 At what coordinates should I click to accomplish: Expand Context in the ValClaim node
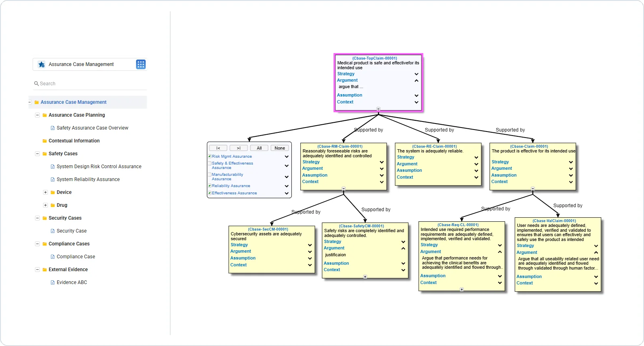tap(596, 283)
